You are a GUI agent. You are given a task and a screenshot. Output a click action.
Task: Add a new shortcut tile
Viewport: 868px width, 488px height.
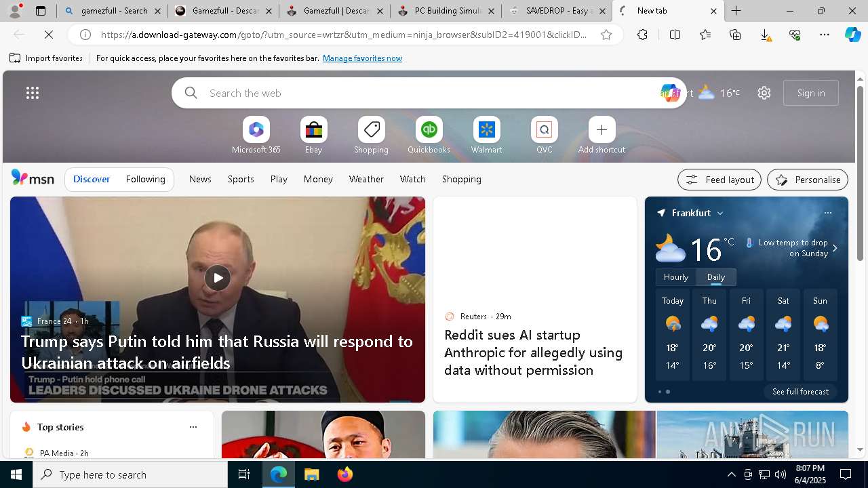601,129
